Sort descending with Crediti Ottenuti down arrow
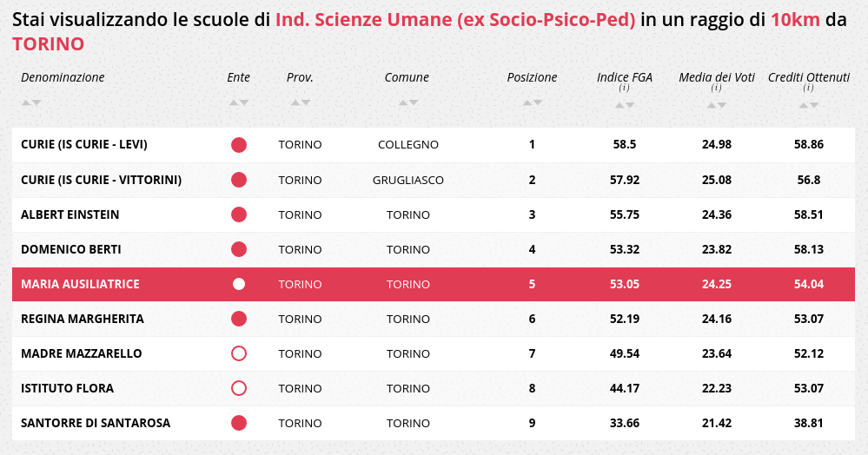This screenshot has height=455, width=868. click(x=814, y=106)
